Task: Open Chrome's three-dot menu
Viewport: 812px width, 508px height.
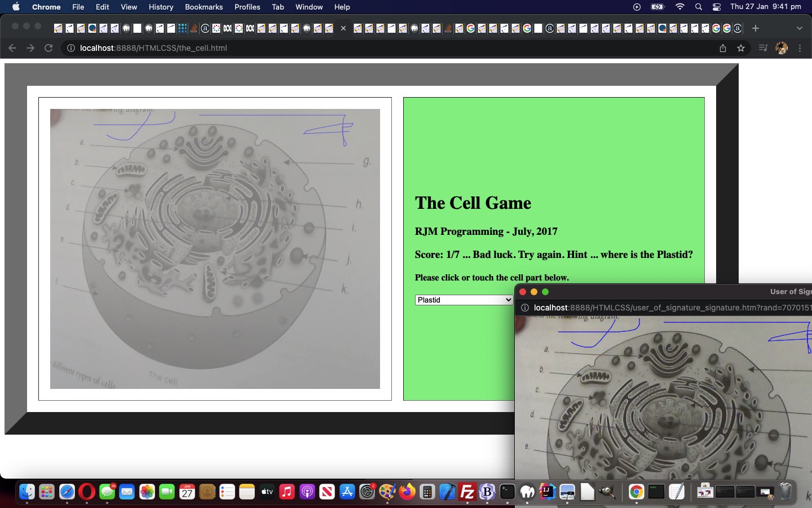Action: (800, 49)
